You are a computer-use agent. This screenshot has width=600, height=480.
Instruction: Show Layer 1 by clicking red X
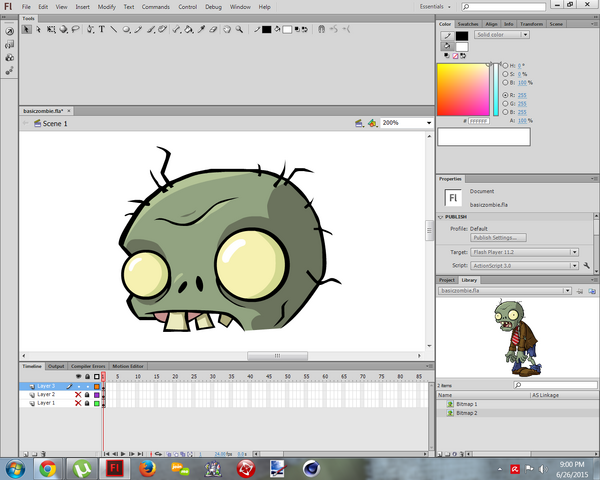pos(78,403)
